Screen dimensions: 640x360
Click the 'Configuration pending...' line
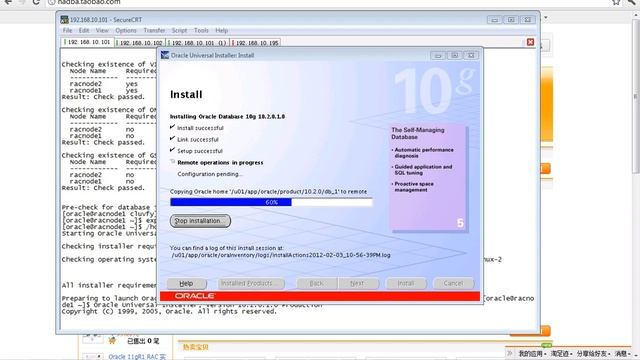[x=210, y=174]
